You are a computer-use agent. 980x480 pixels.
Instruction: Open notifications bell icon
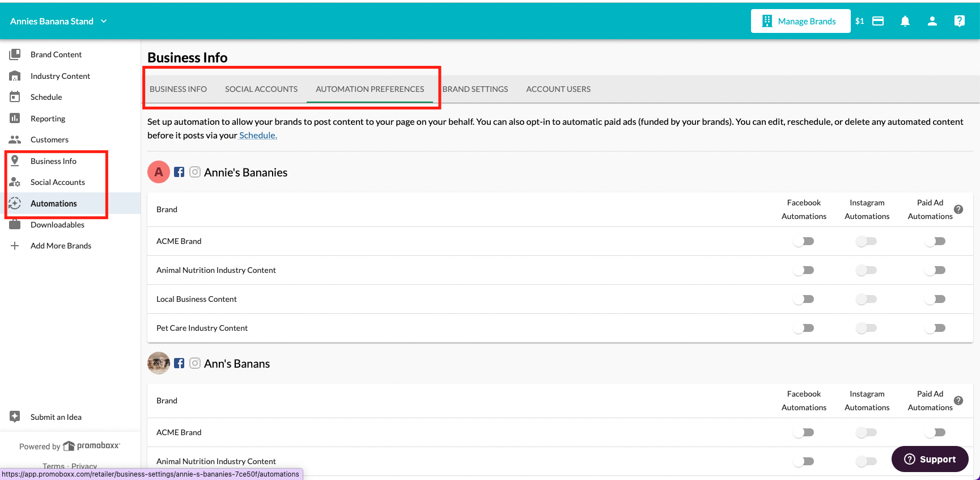(905, 21)
